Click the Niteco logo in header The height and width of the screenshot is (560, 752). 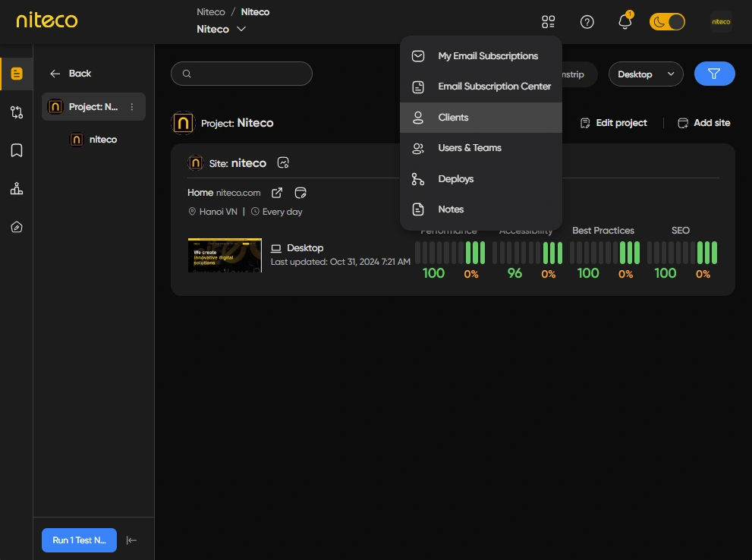click(x=47, y=20)
